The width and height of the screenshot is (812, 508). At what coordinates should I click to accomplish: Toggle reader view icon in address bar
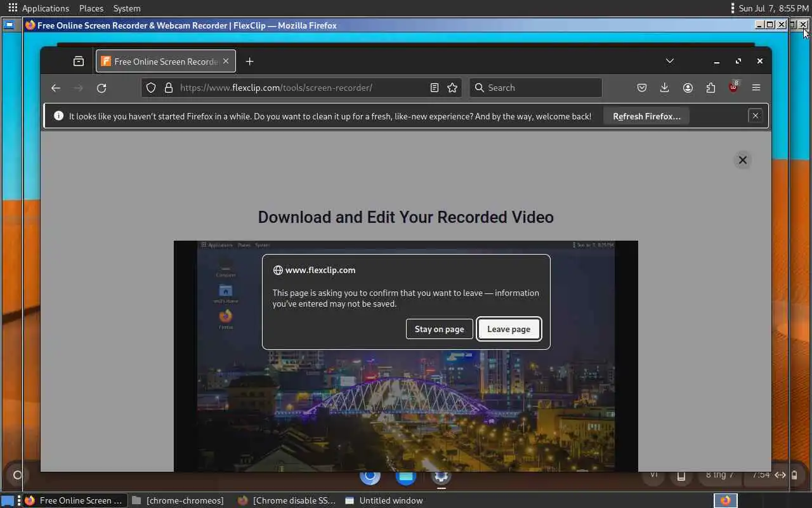click(435, 88)
